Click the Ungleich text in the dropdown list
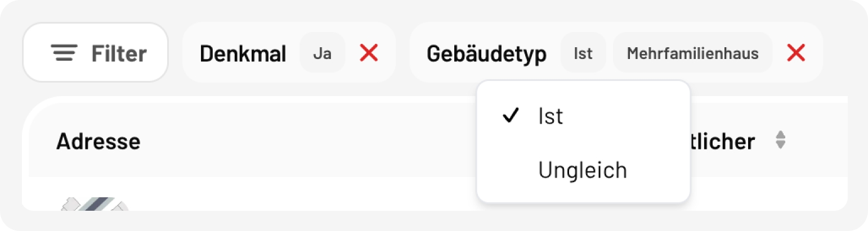Screen dimensions: 868x231 tap(582, 170)
